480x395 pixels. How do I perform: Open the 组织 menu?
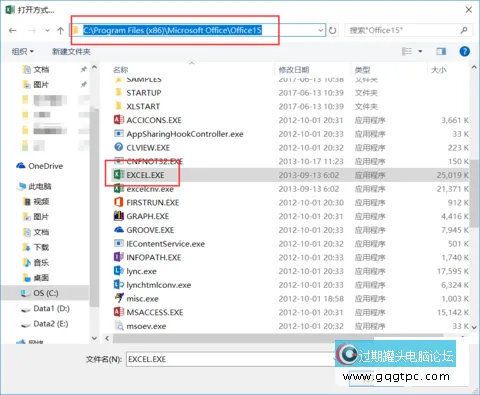23,51
